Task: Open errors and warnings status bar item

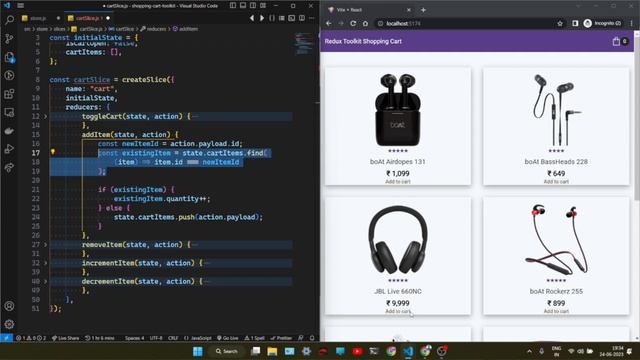Action: coord(31,338)
